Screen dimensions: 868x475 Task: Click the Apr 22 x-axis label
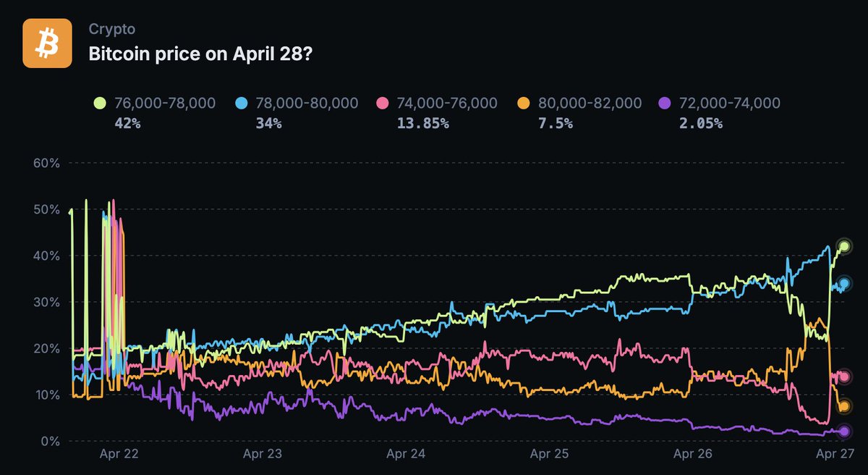(x=120, y=454)
